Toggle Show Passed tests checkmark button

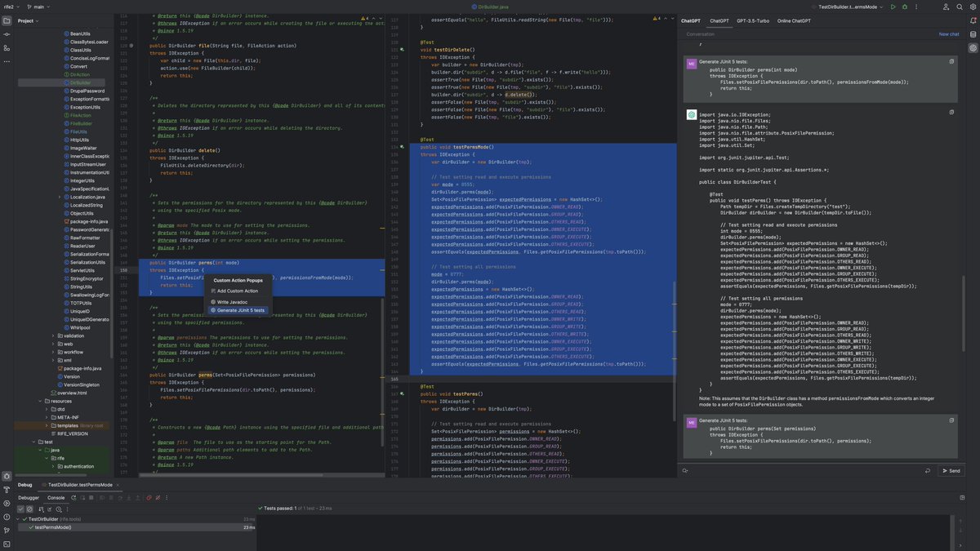click(x=20, y=509)
